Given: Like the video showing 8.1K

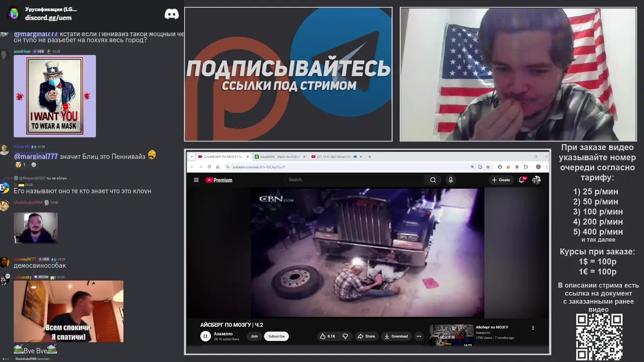Looking at the screenshot, I should point(328,336).
